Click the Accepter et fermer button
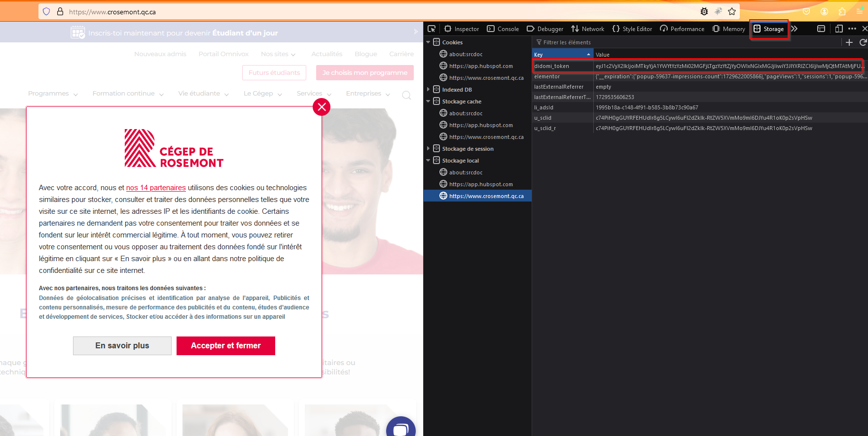This screenshot has height=436, width=868. coord(225,346)
